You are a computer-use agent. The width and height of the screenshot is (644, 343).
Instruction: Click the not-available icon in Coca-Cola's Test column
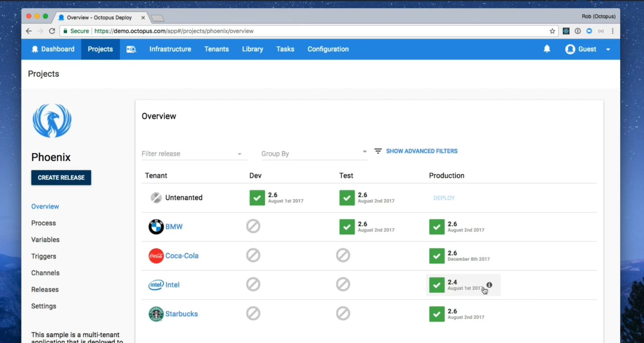point(343,255)
